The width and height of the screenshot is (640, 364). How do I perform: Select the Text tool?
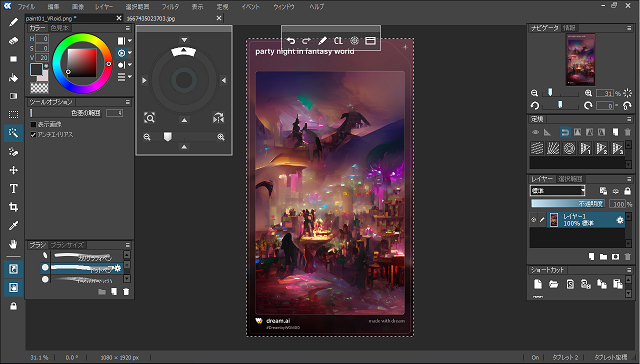point(13,189)
